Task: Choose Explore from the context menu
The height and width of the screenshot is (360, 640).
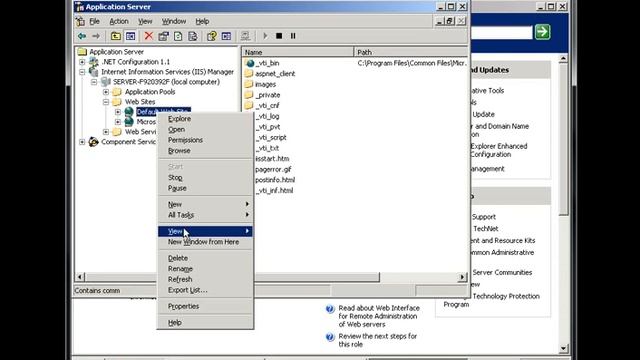Action: pyautogui.click(x=205, y=119)
